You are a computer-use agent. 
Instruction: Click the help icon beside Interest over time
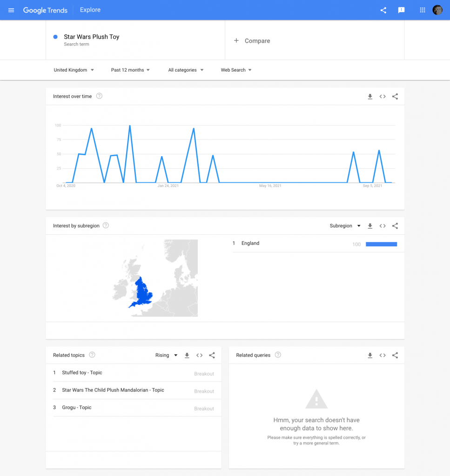(99, 96)
